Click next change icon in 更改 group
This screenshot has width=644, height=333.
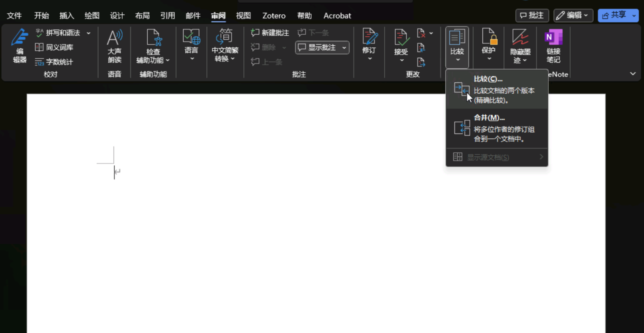coord(421,62)
